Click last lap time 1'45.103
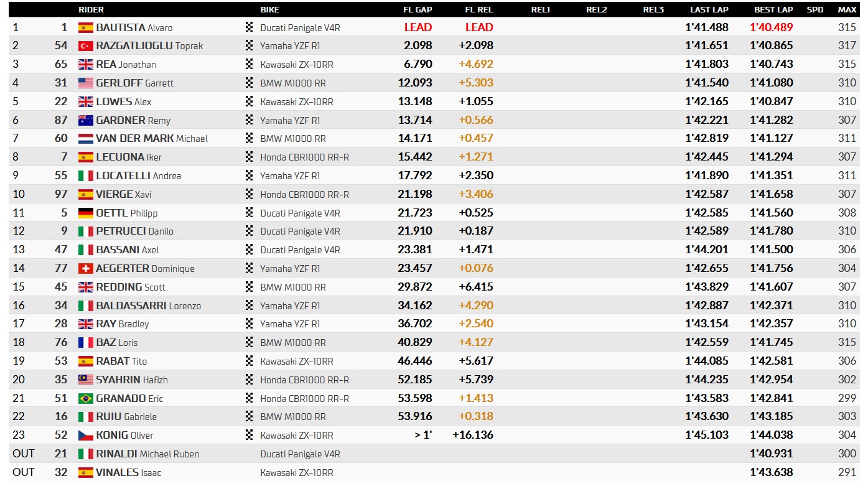Screen dimensions: 868x481 (707, 435)
